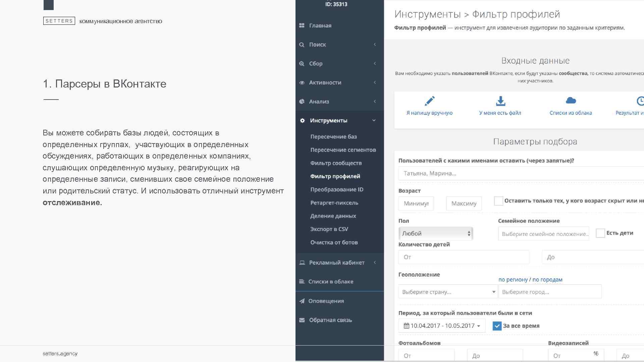Expand the Рекламный кабинет section chevron
Screen dimensions: 644x362
tap(375, 262)
